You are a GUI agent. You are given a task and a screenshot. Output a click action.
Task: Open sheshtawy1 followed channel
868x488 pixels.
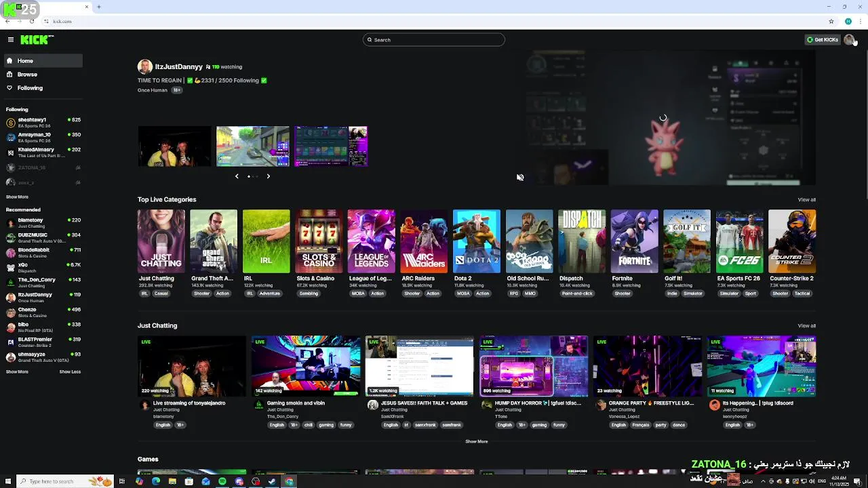click(42, 123)
